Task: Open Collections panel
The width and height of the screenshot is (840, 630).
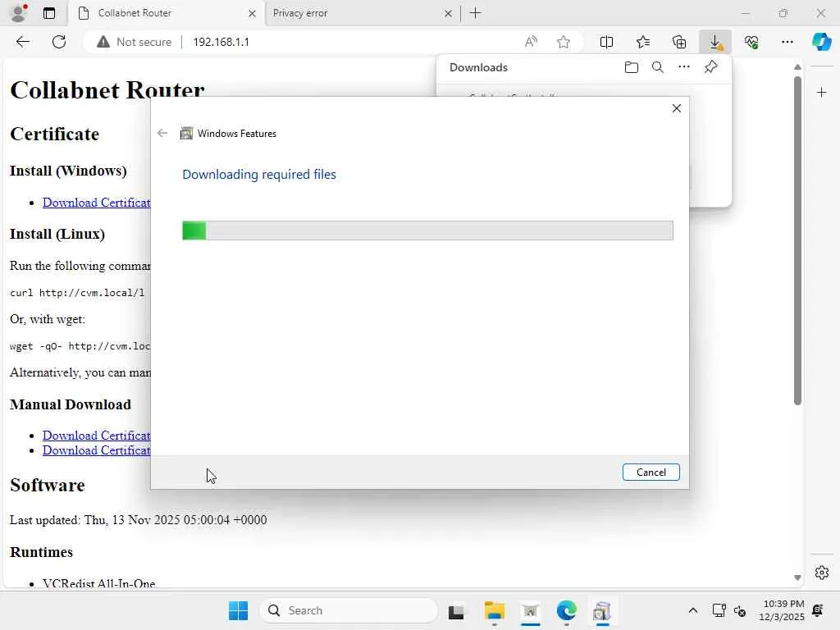Action: [x=679, y=42]
